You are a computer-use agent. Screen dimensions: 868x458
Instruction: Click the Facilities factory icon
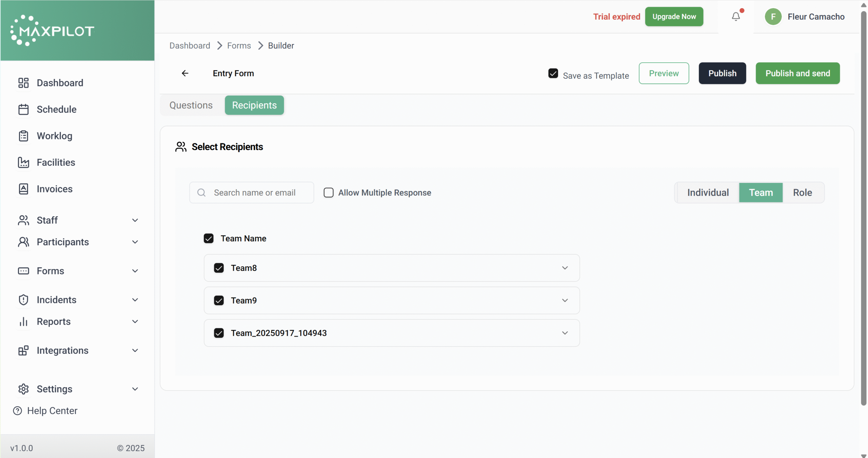pyautogui.click(x=23, y=162)
